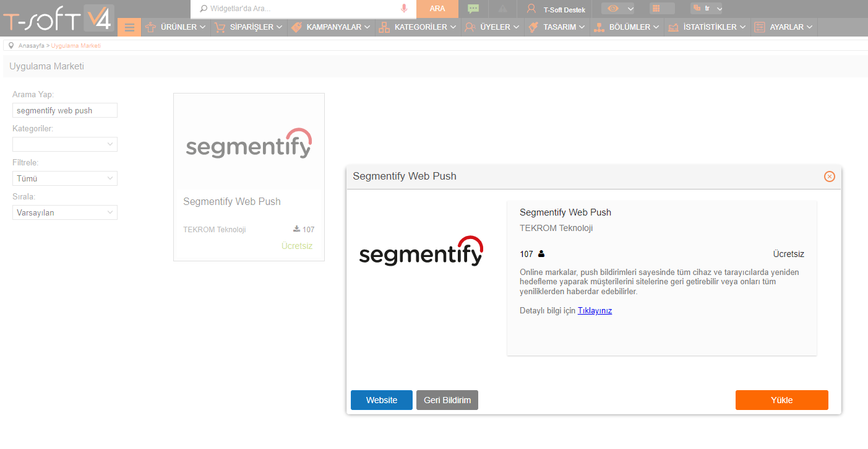Click the microphone voice search icon
Image resolution: width=868 pixels, height=449 pixels.
click(x=404, y=9)
